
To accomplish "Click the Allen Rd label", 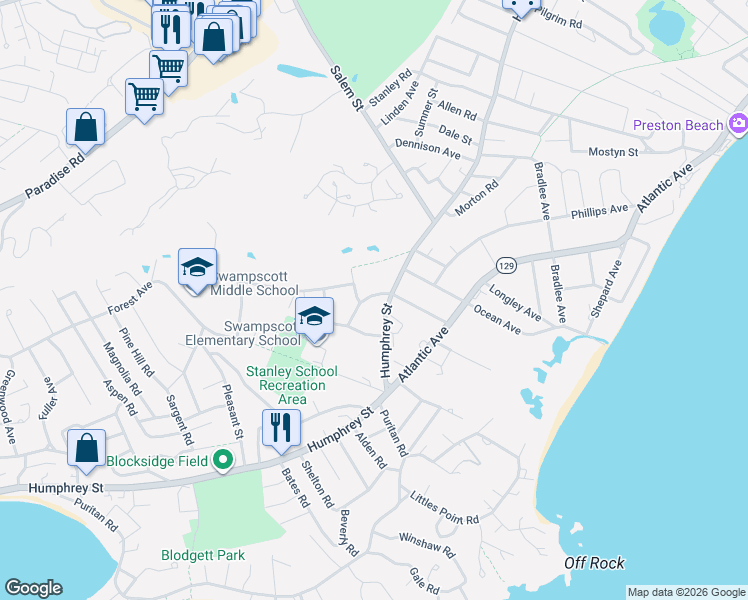I will tap(457, 110).
